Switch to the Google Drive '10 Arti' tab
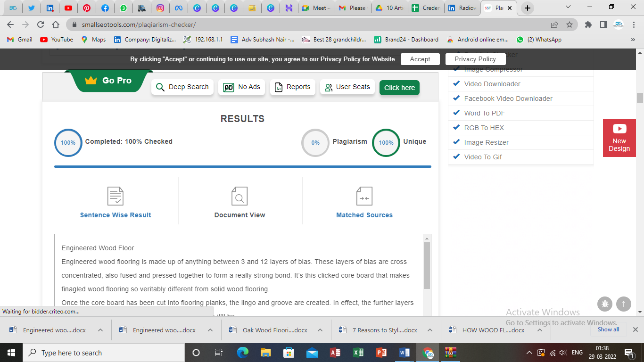The height and width of the screenshot is (362, 644). coord(389,8)
